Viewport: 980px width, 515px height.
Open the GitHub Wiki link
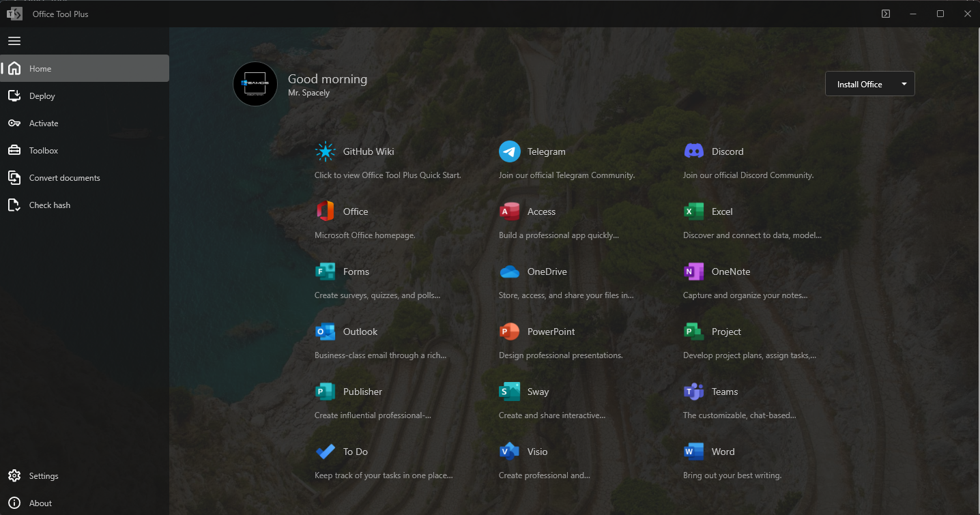coord(369,151)
